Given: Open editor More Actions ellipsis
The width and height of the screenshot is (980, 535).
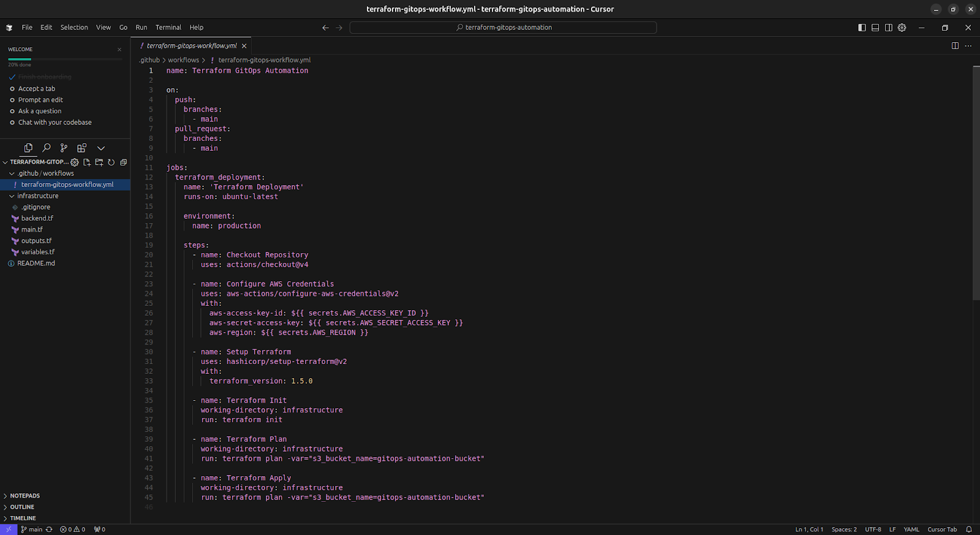Looking at the screenshot, I should pos(968,46).
